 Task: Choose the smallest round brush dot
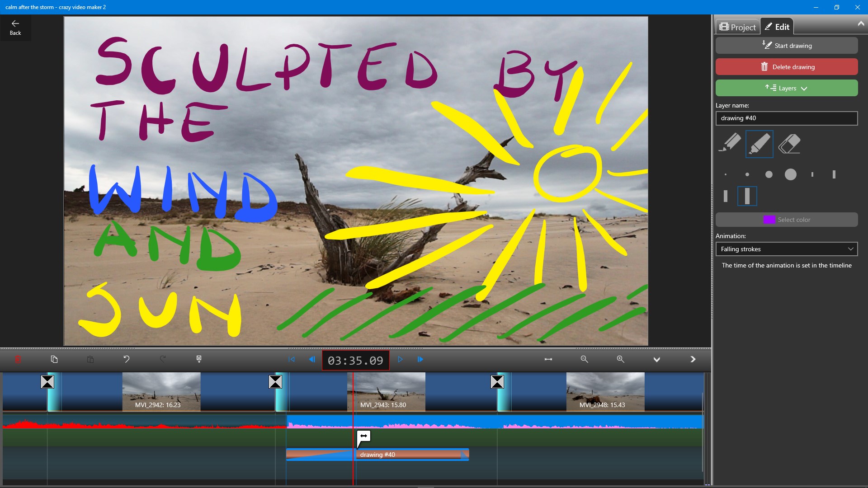click(x=726, y=174)
